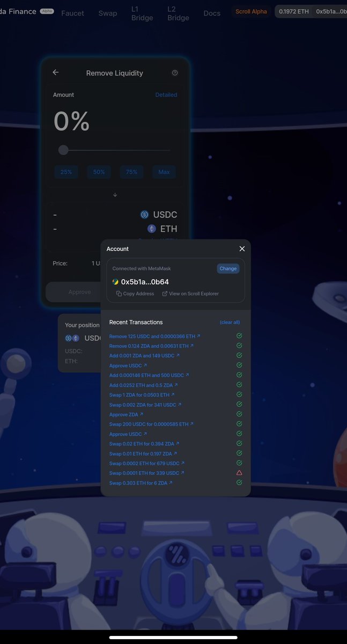Open the Swap 0.303 ETH for 6 ZDA transaction
The height and width of the screenshot is (644, 347).
[141, 482]
